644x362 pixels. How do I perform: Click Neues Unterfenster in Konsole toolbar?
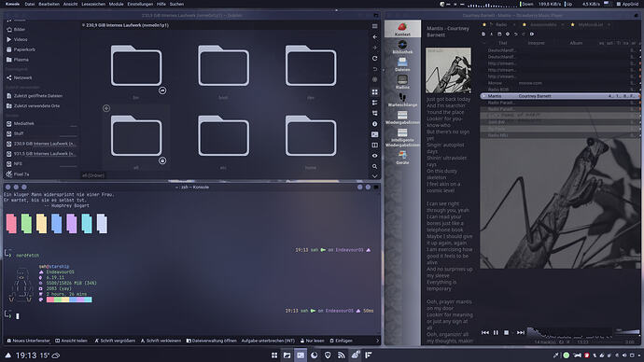(28, 341)
